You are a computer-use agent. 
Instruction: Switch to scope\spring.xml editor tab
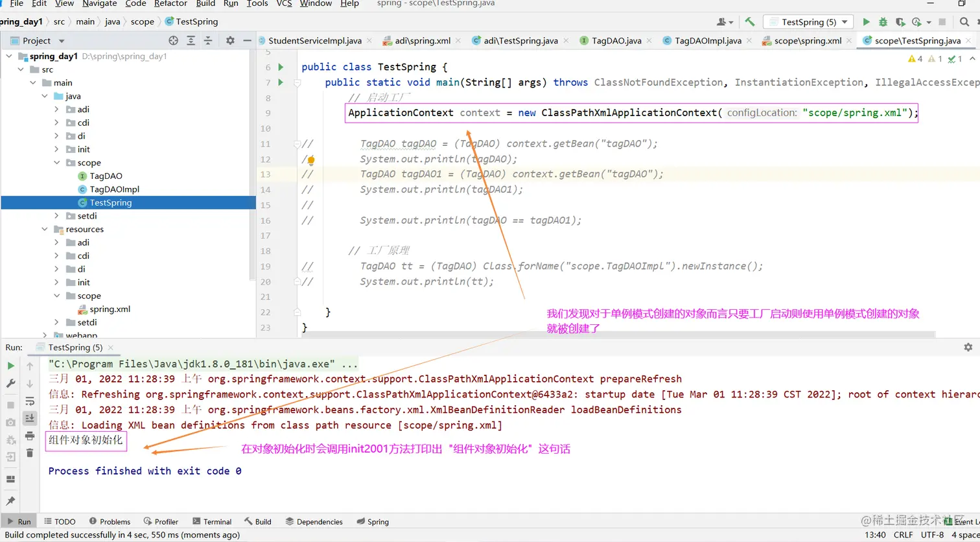coord(808,40)
